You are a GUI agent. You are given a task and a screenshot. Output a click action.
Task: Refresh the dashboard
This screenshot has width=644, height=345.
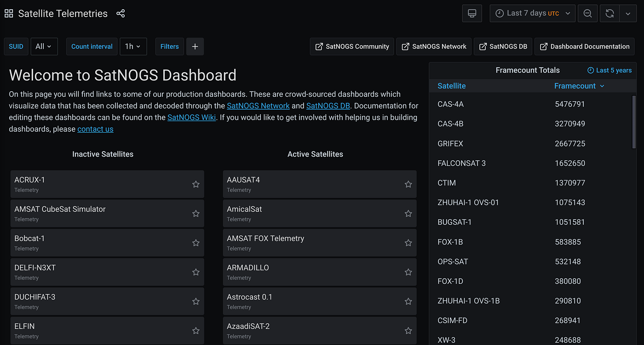pos(610,13)
